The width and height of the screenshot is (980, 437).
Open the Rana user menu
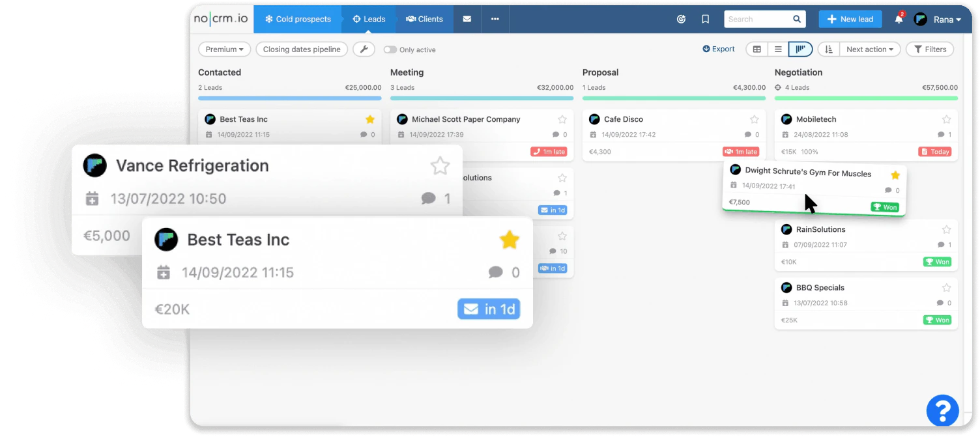(938, 20)
